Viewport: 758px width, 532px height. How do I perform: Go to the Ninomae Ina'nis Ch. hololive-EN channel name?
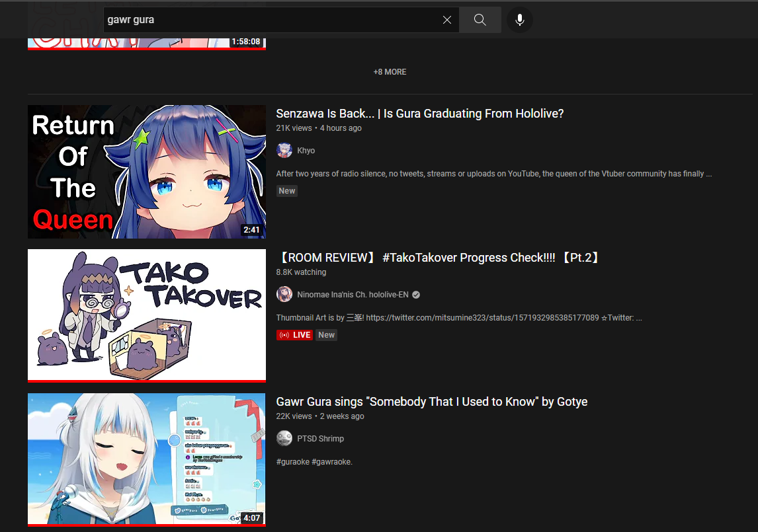pyautogui.click(x=353, y=295)
